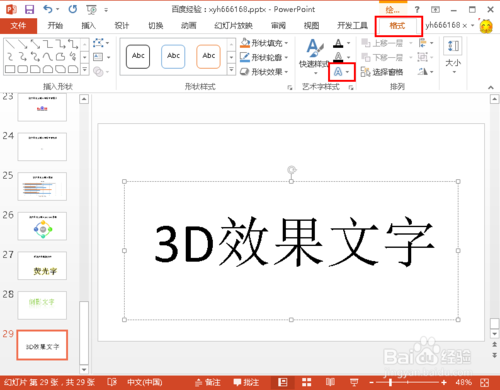Select the 格式 drawing tools tab
This screenshot has height=390, width=500.
click(397, 26)
